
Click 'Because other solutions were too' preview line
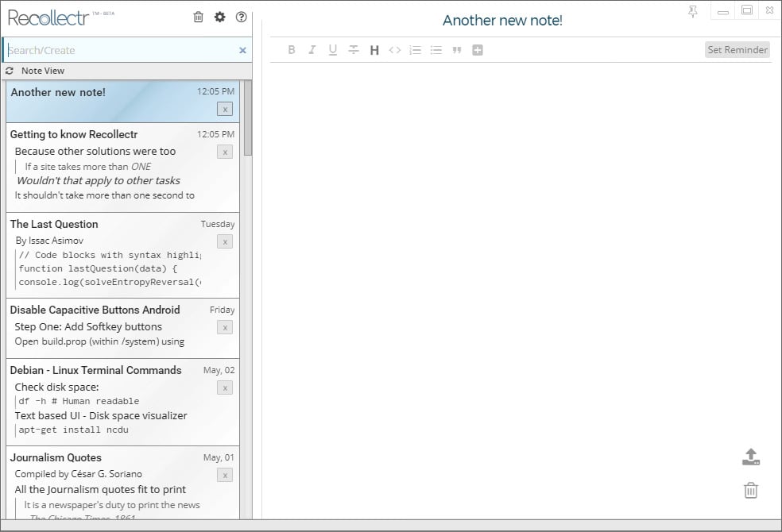[95, 152]
